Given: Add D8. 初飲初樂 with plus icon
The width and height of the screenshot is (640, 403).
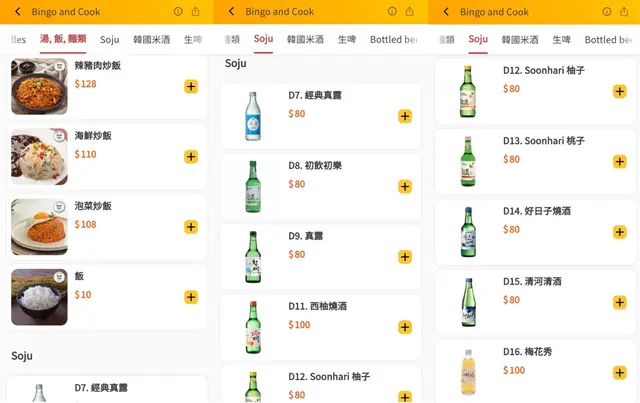Looking at the screenshot, I should click(405, 187).
